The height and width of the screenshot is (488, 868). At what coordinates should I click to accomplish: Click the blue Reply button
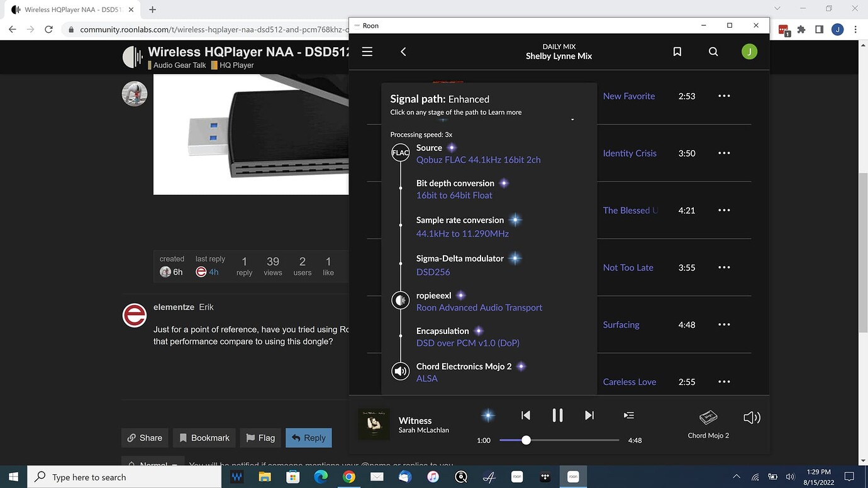tap(309, 438)
